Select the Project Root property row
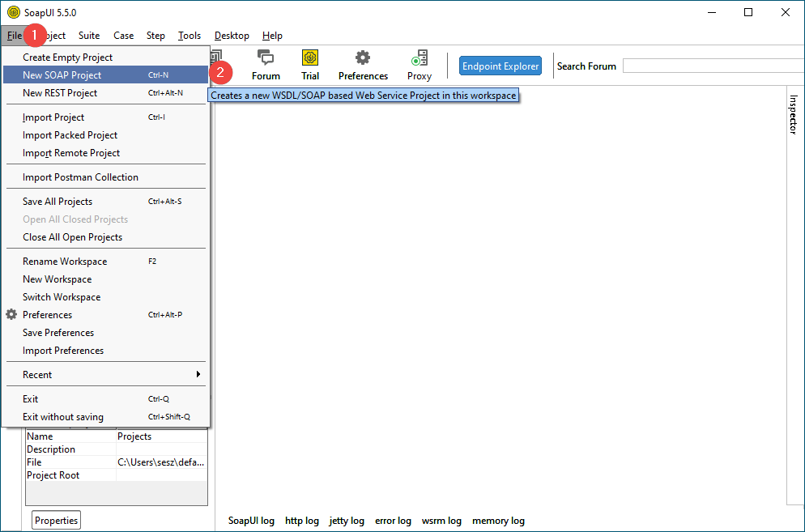The image size is (805, 532). coord(117,475)
